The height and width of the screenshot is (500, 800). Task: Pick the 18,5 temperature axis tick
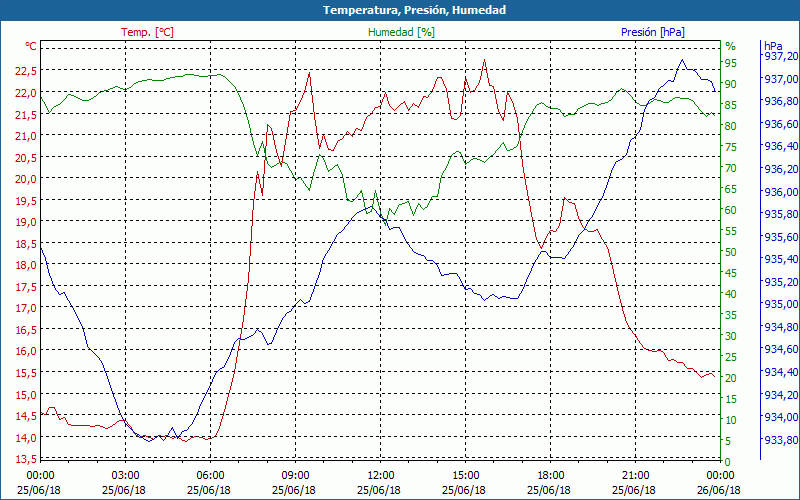[x=26, y=244]
